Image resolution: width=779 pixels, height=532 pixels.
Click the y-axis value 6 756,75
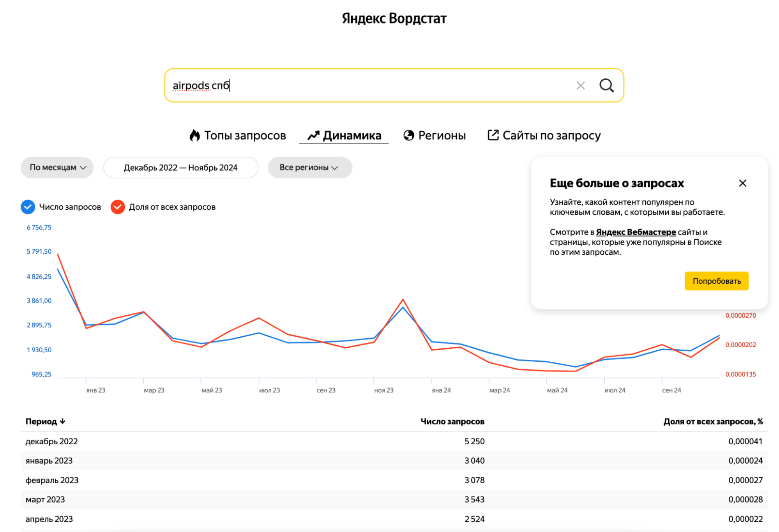pyautogui.click(x=39, y=227)
